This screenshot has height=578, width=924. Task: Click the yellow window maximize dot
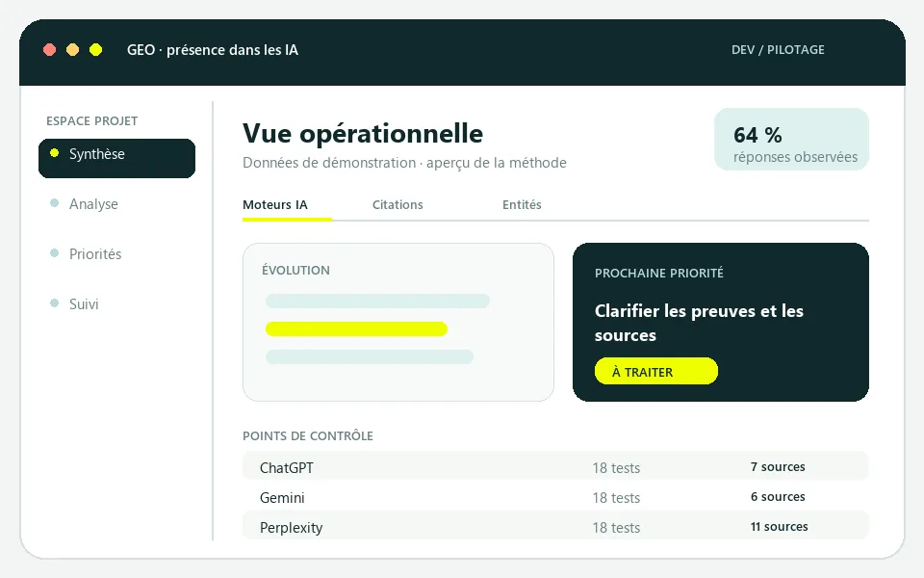95,50
